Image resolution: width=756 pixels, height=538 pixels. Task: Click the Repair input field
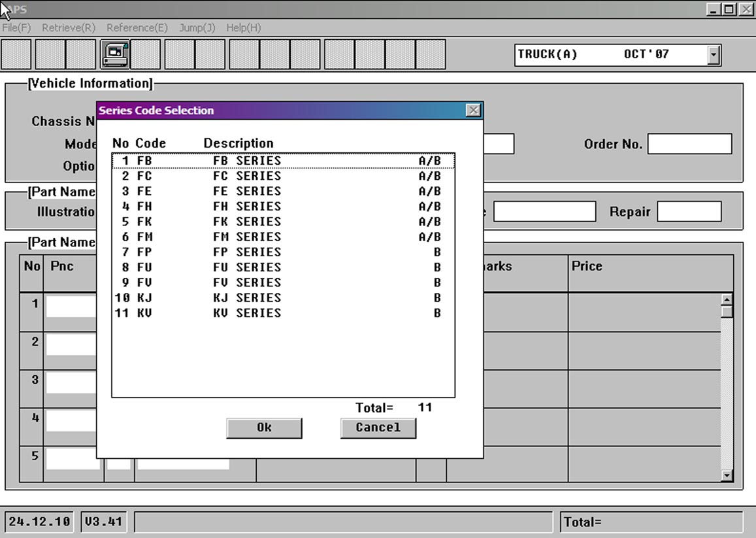[x=689, y=212]
